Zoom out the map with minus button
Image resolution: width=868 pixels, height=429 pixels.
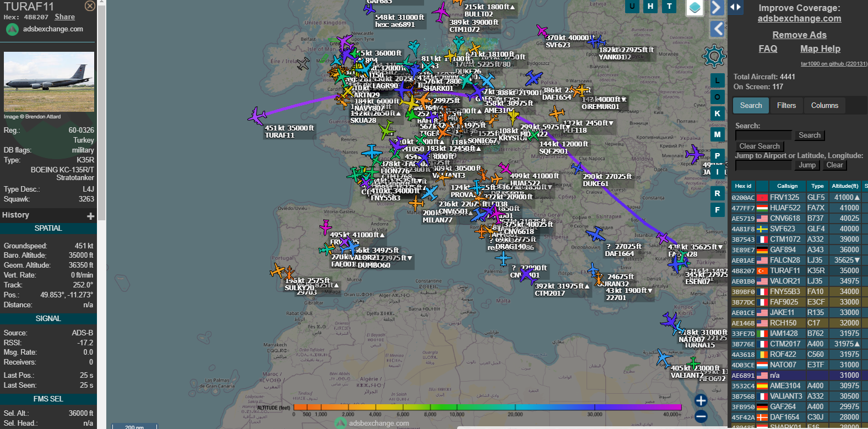701,417
